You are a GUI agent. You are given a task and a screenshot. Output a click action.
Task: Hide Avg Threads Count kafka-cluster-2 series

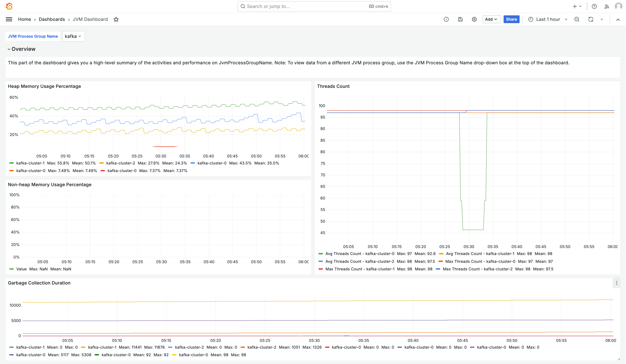pyautogui.click(x=359, y=261)
